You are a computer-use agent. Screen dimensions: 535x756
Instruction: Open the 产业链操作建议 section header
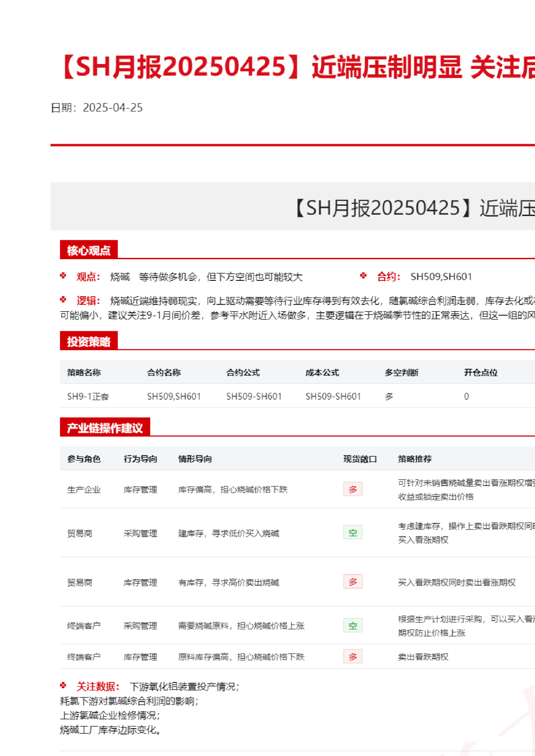coord(105,428)
